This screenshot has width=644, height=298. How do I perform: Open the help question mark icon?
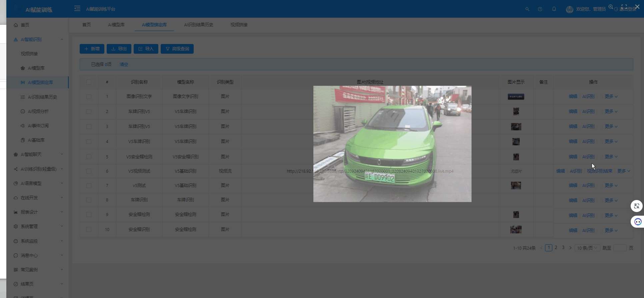[x=540, y=9]
